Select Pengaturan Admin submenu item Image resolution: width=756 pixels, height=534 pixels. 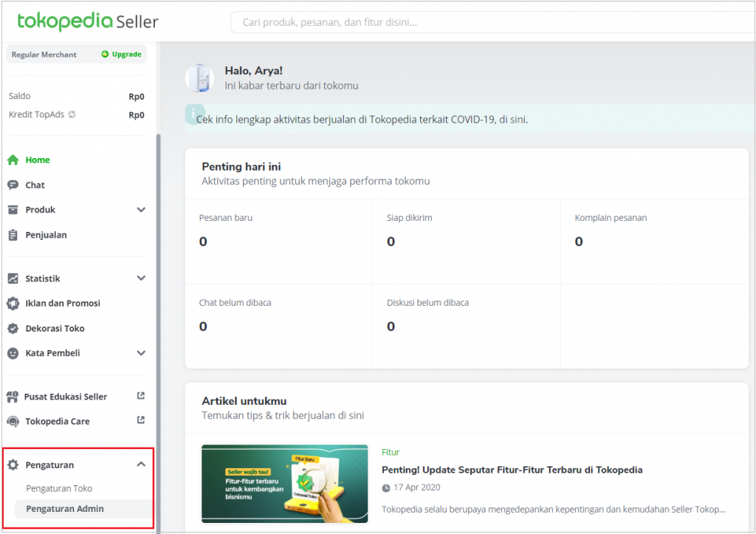tap(83, 508)
